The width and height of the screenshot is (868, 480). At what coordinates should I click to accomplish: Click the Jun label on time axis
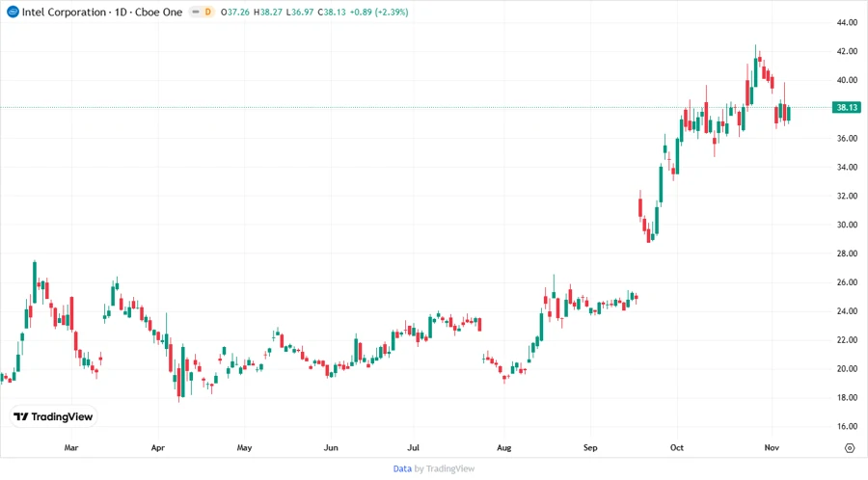point(331,447)
